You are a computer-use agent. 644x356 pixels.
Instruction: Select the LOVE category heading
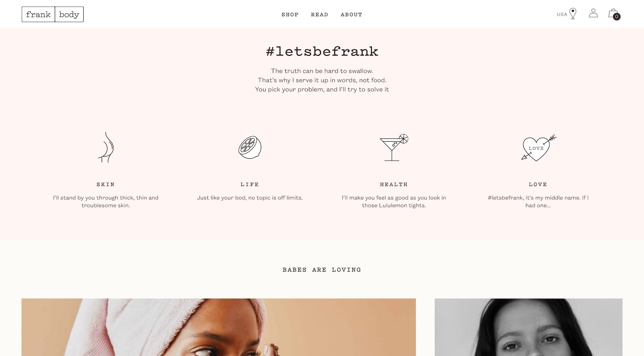[538, 184]
